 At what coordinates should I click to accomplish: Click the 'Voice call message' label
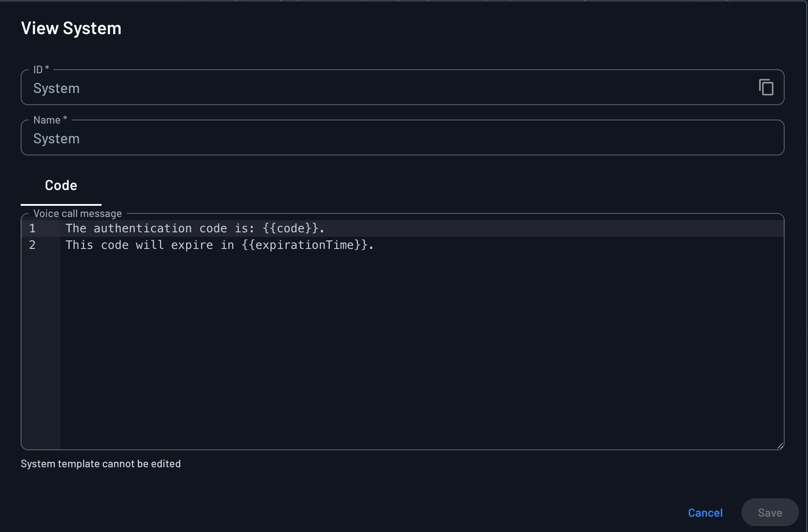pos(78,213)
